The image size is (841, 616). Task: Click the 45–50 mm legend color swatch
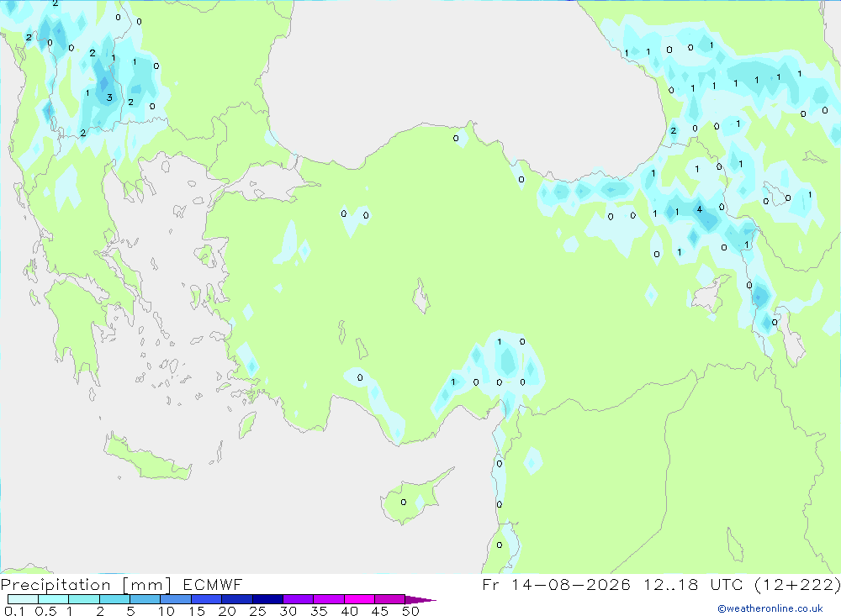pyautogui.click(x=390, y=599)
